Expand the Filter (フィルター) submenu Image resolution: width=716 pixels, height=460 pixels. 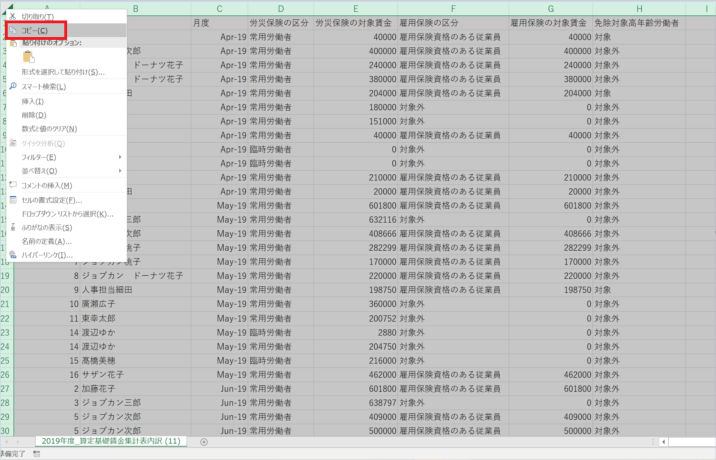point(67,157)
